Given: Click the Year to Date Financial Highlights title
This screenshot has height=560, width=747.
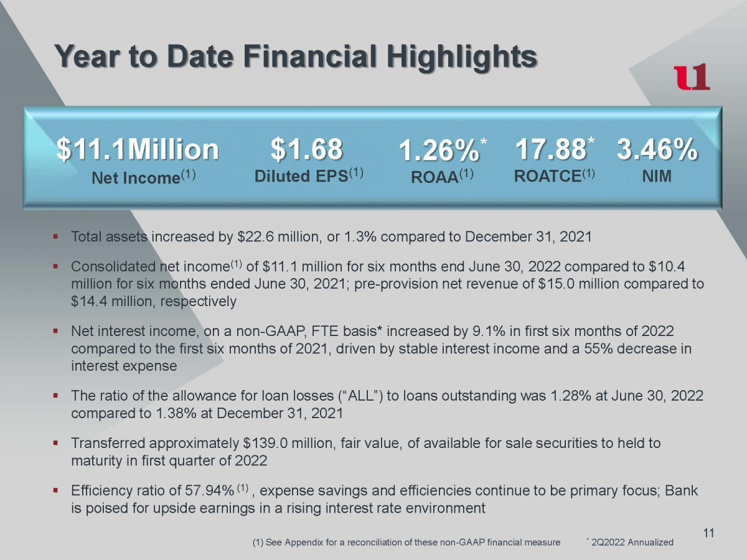Looking at the screenshot, I should point(295,57).
